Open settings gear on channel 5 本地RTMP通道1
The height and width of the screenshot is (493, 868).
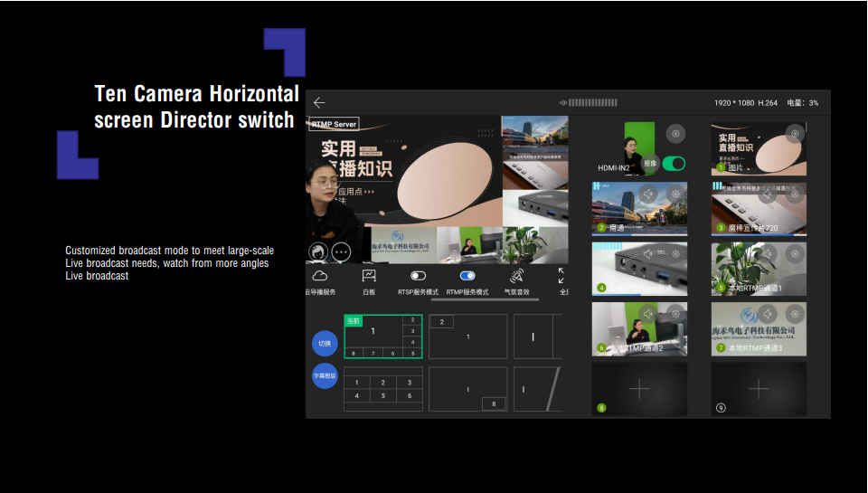point(795,253)
